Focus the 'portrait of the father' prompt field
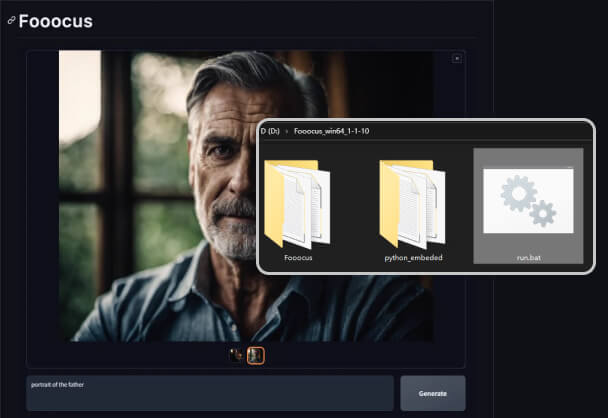Screen dimensions: 608x418 tap(210, 393)
